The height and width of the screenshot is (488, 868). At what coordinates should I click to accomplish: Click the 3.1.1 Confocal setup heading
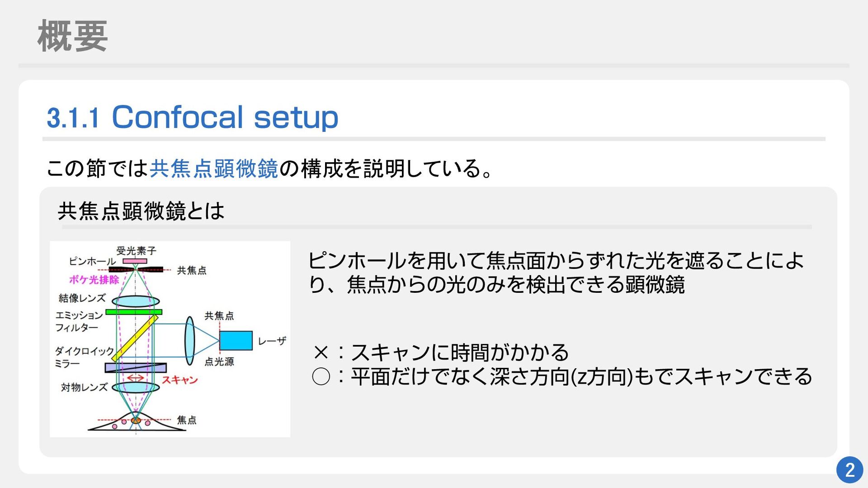pyautogui.click(x=193, y=117)
